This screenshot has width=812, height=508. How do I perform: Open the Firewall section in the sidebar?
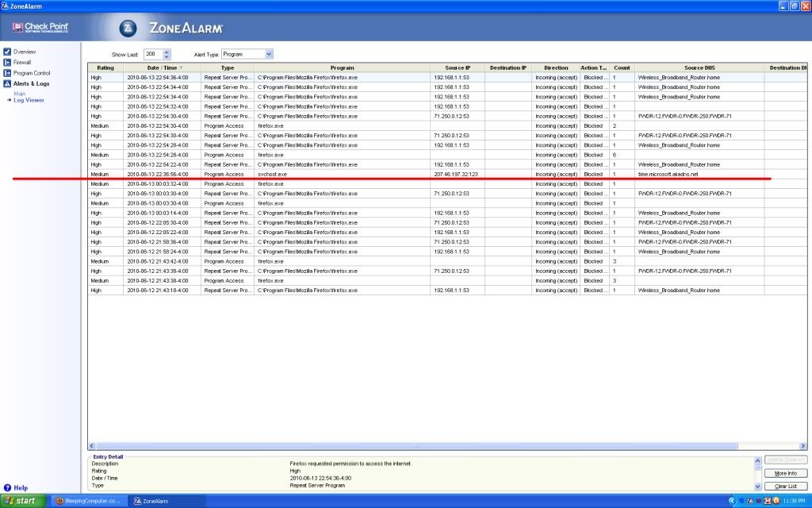(x=17, y=62)
